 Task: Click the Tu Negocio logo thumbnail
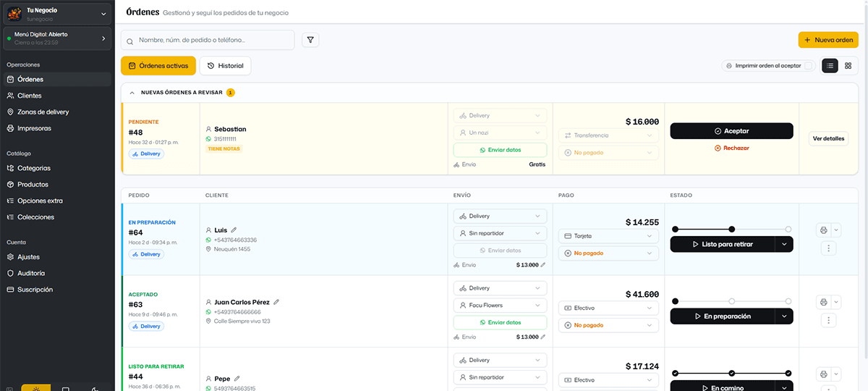click(14, 14)
